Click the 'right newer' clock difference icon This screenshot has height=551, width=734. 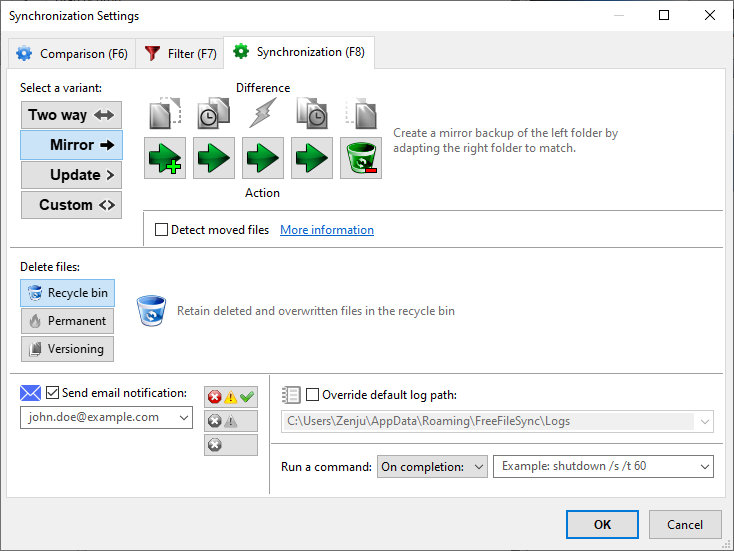pyautogui.click(x=312, y=113)
